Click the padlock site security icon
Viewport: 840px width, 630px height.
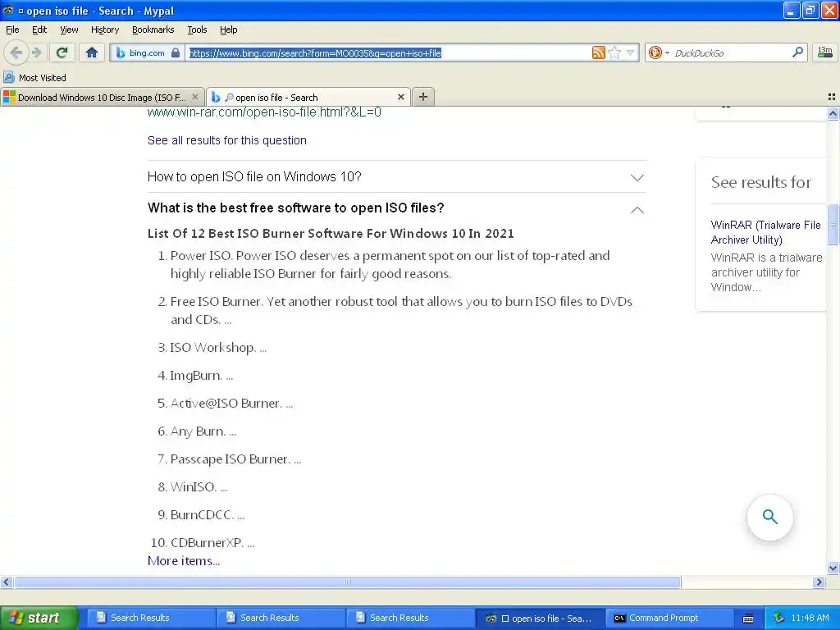pos(176,52)
